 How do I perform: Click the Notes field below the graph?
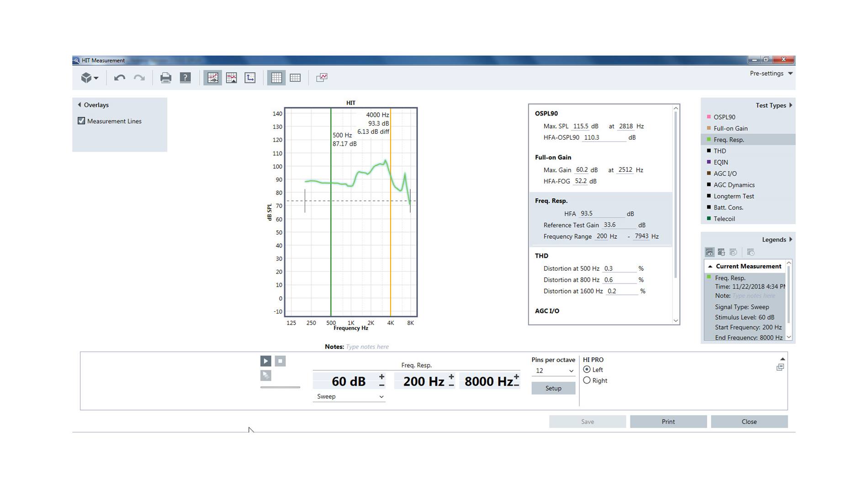pyautogui.click(x=368, y=347)
